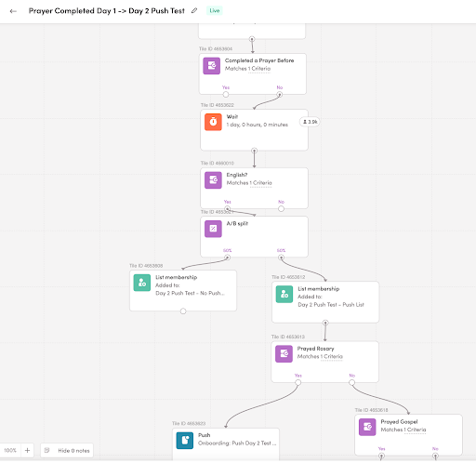This screenshot has width=476, height=463.
Task: Edit flow name with pencil icon
Action: tap(194, 10)
